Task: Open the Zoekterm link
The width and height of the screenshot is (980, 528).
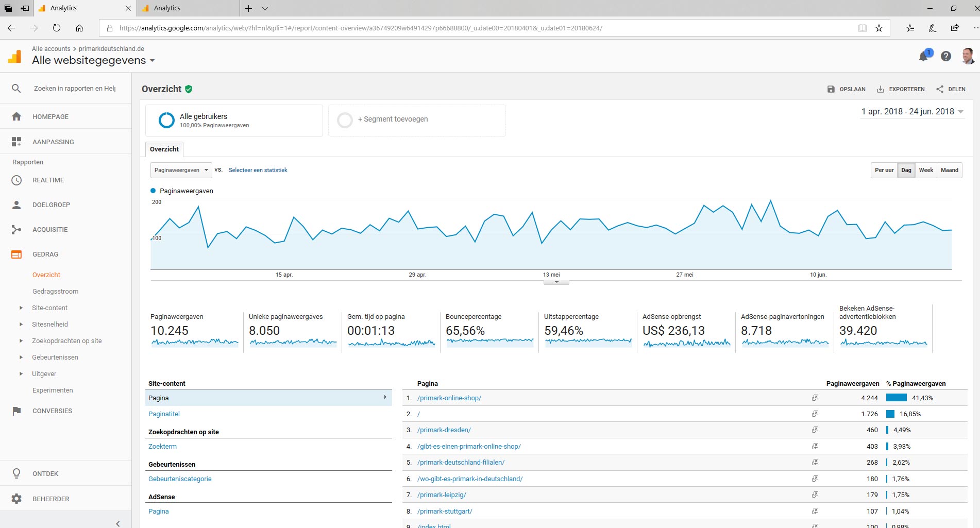Action: coord(162,446)
